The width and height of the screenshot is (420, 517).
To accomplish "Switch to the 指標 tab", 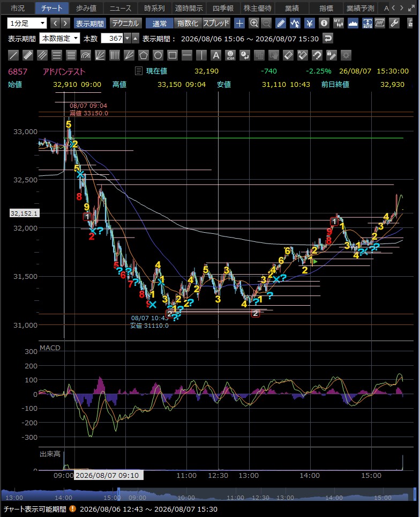I will 326,8.
